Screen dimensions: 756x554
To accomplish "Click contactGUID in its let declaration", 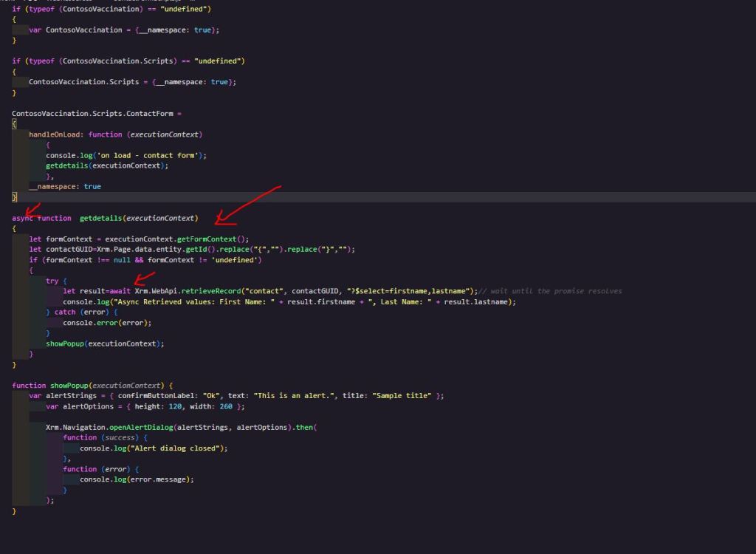I will click(70, 250).
